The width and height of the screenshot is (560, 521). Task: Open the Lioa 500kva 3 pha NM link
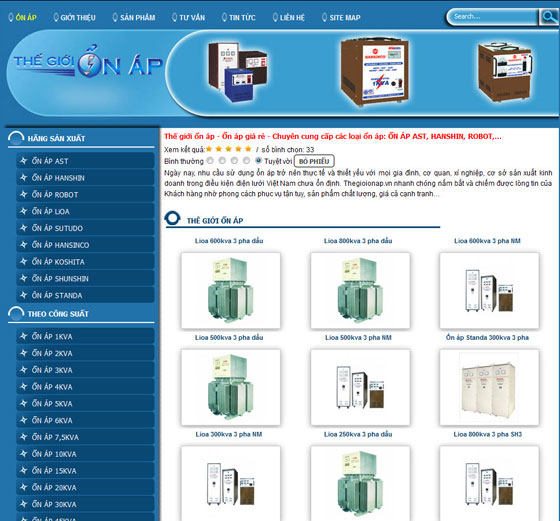[x=358, y=337]
